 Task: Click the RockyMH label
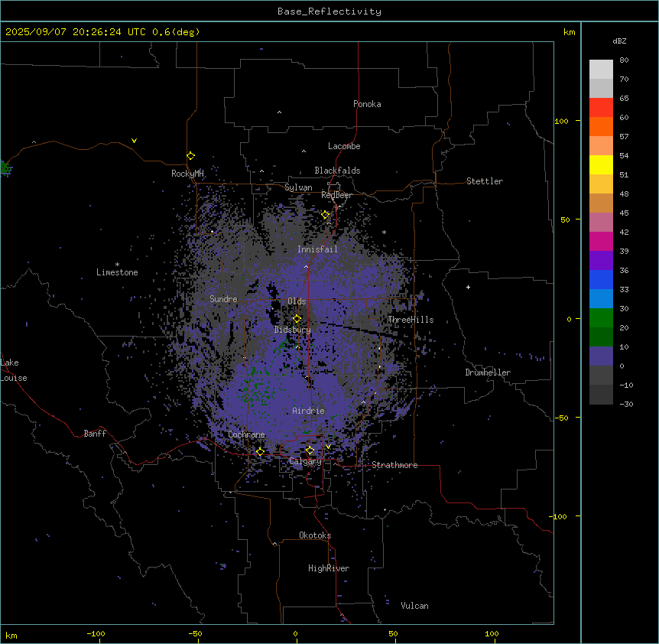pos(187,174)
